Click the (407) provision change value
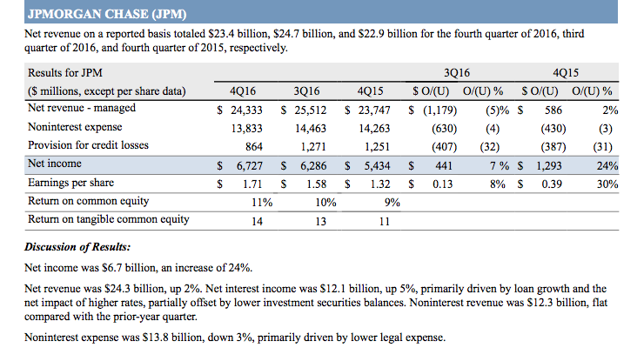Screen dimensions: 644x348 [x=444, y=147]
